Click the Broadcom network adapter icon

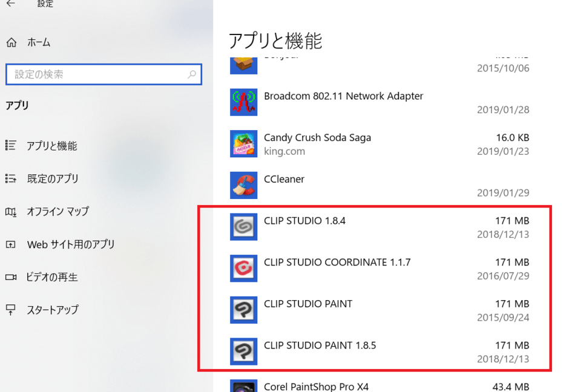[x=244, y=102]
